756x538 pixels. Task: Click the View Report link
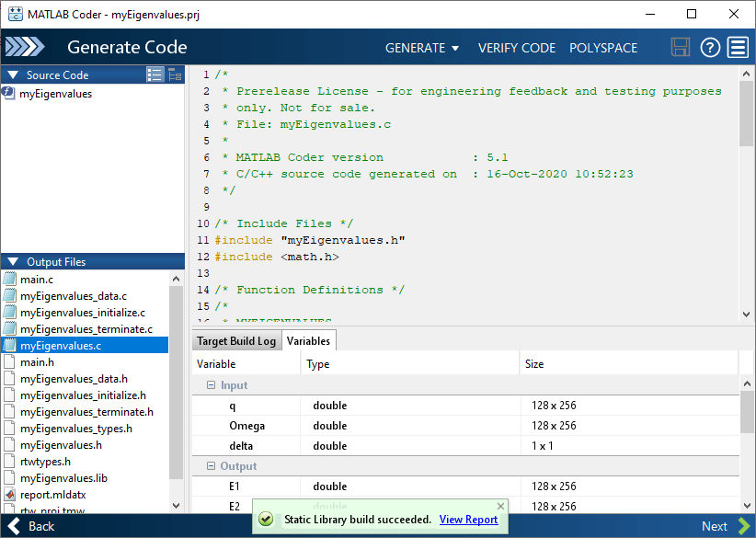[x=468, y=520]
